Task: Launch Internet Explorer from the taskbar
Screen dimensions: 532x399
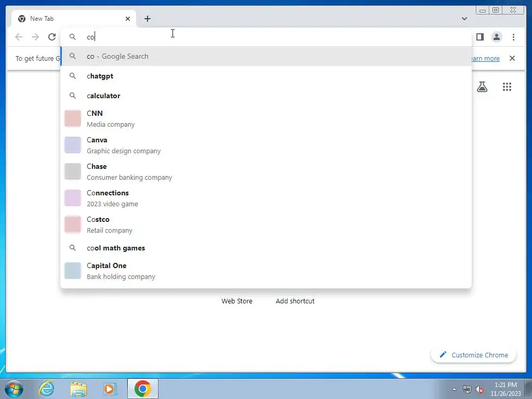Action: pyautogui.click(x=46, y=389)
